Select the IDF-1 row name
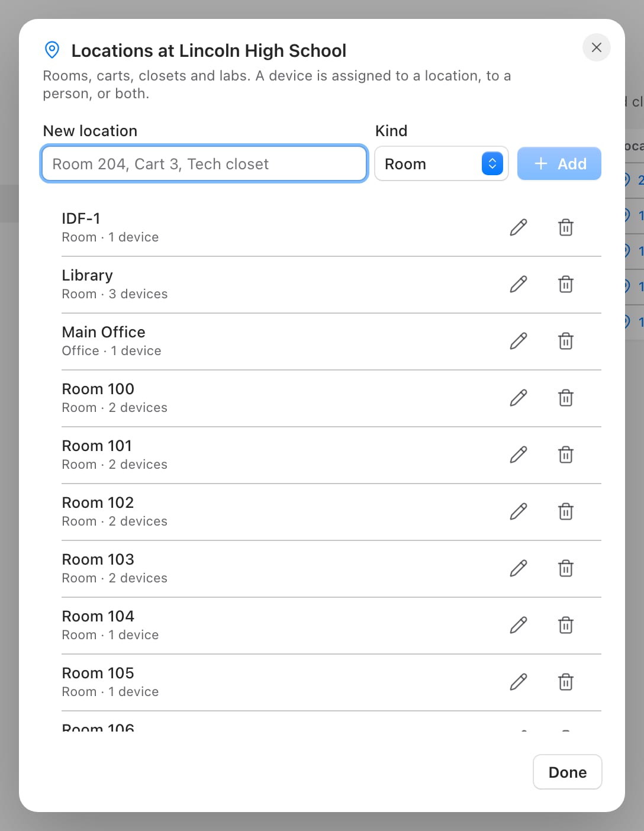 tap(81, 218)
